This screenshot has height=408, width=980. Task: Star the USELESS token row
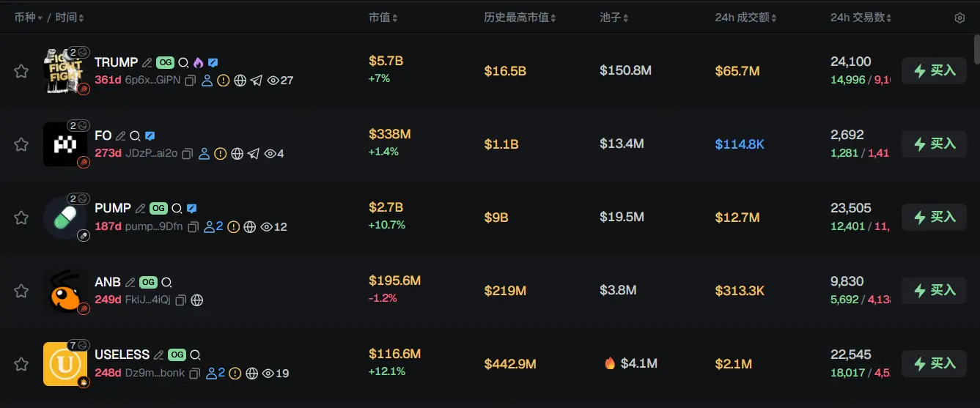pos(21,364)
